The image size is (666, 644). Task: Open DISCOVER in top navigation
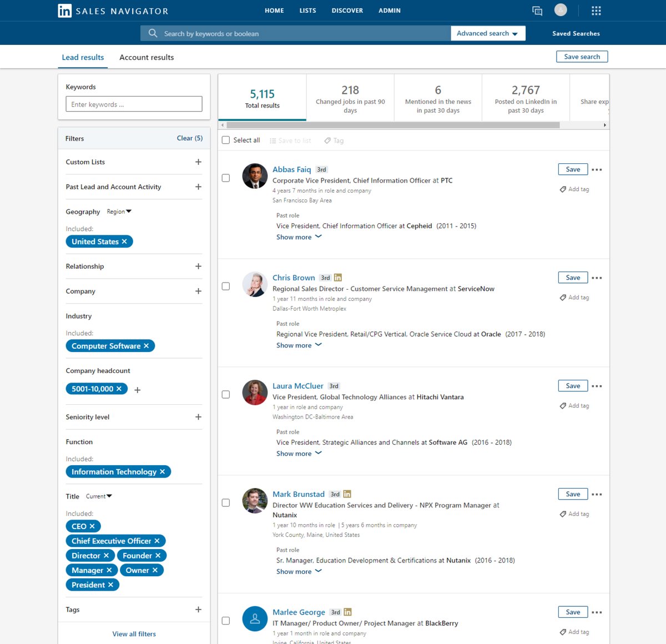click(x=347, y=11)
